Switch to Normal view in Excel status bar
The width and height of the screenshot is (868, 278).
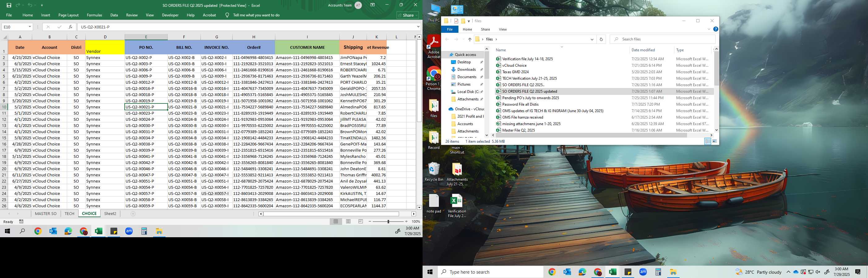(x=336, y=221)
